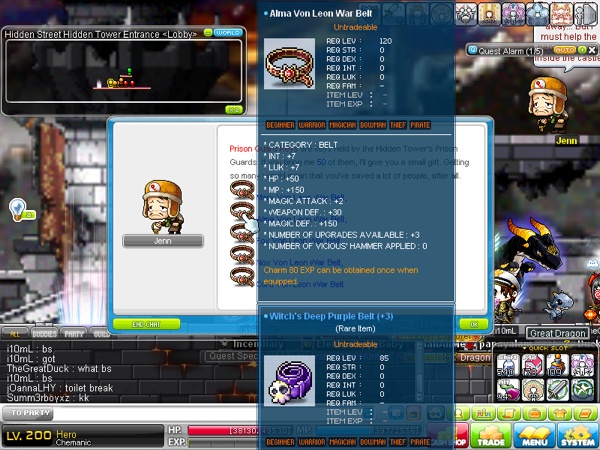Click chat line 'Summ3rboyxz : kk'
The height and width of the screenshot is (450, 600).
coord(48,398)
